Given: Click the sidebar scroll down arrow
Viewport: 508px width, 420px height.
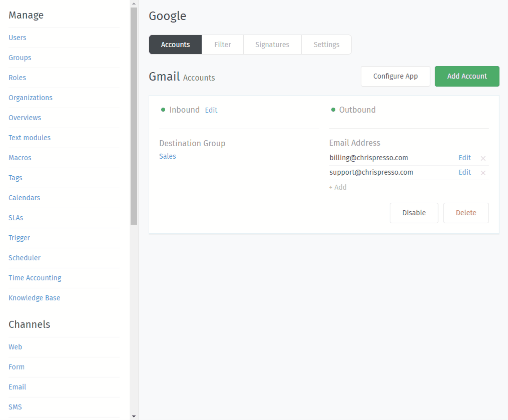Looking at the screenshot, I should click(134, 416).
